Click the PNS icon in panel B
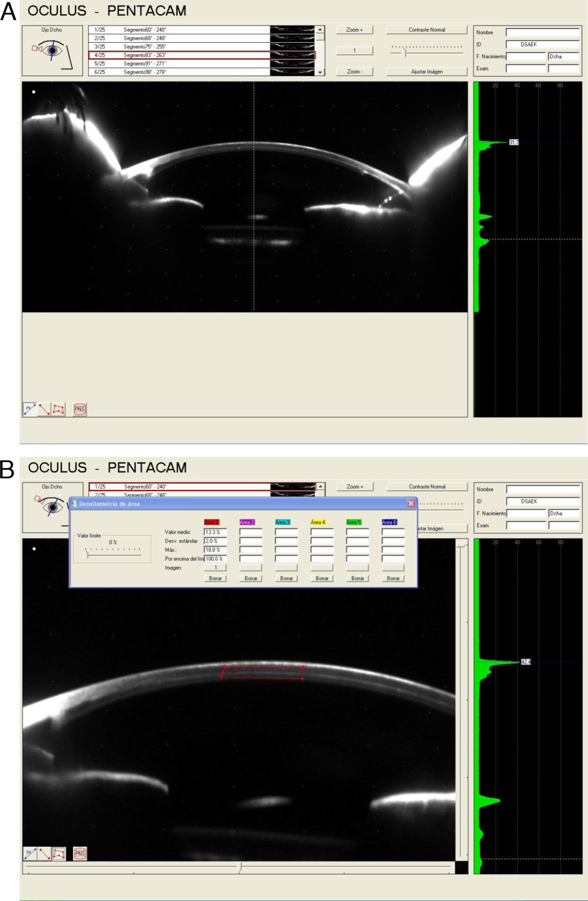 [80, 854]
